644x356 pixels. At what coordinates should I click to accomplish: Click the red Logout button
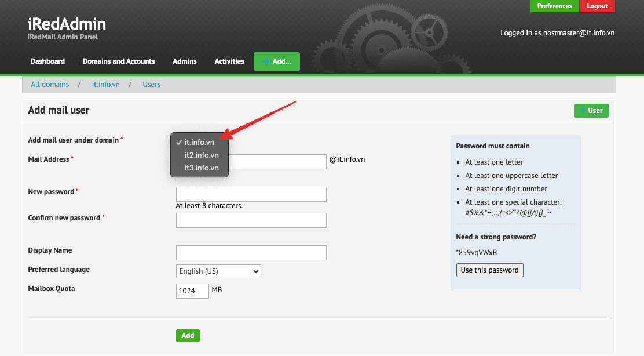pos(597,6)
